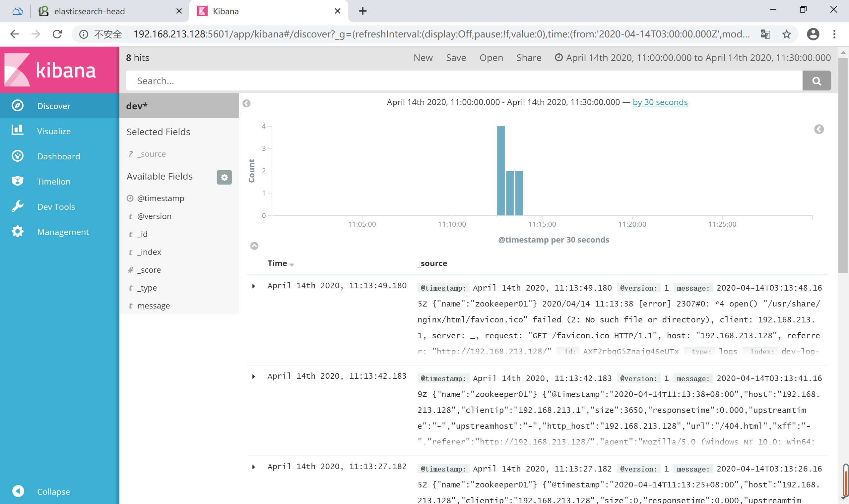Click Open saved search

(491, 58)
